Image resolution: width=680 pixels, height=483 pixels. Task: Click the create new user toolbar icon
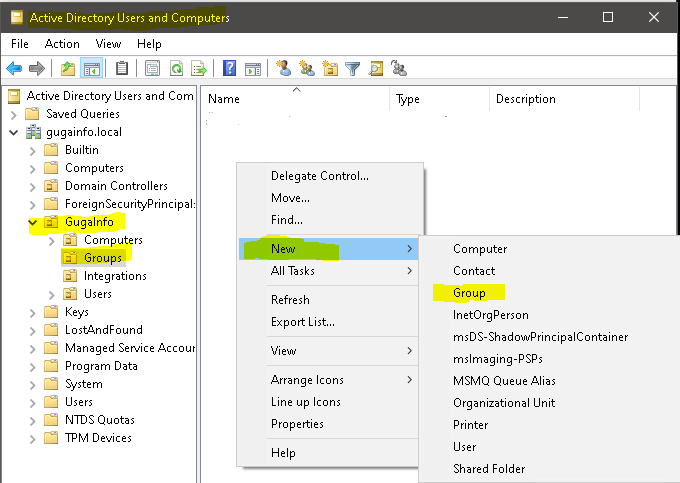[283, 69]
